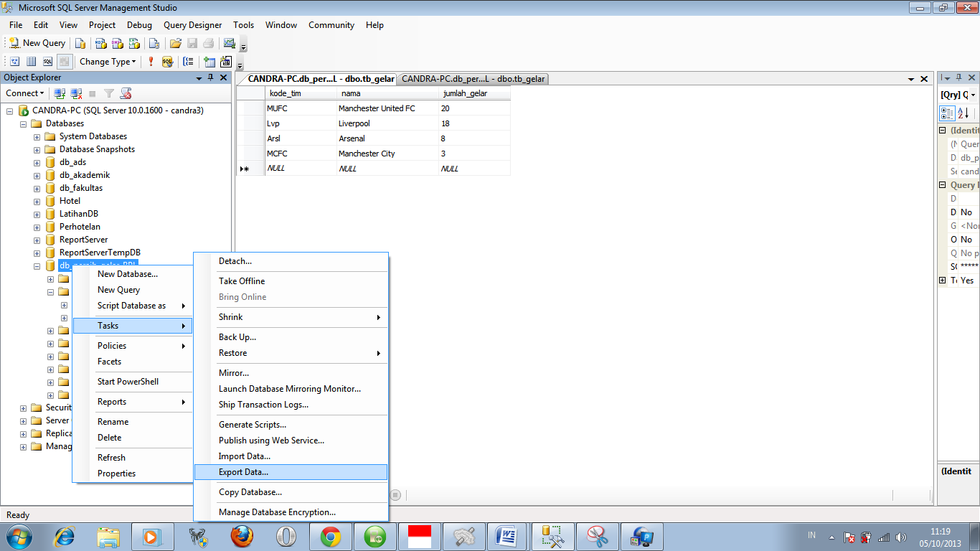Click the Filter icon in Object Explorer
This screenshot has width=980, height=551.
(x=109, y=93)
